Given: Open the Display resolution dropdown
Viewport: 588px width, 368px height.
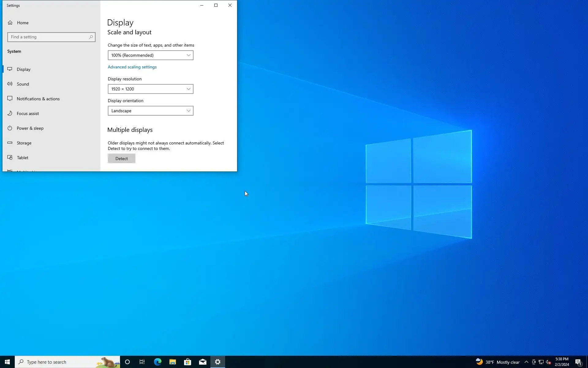Looking at the screenshot, I should [150, 89].
